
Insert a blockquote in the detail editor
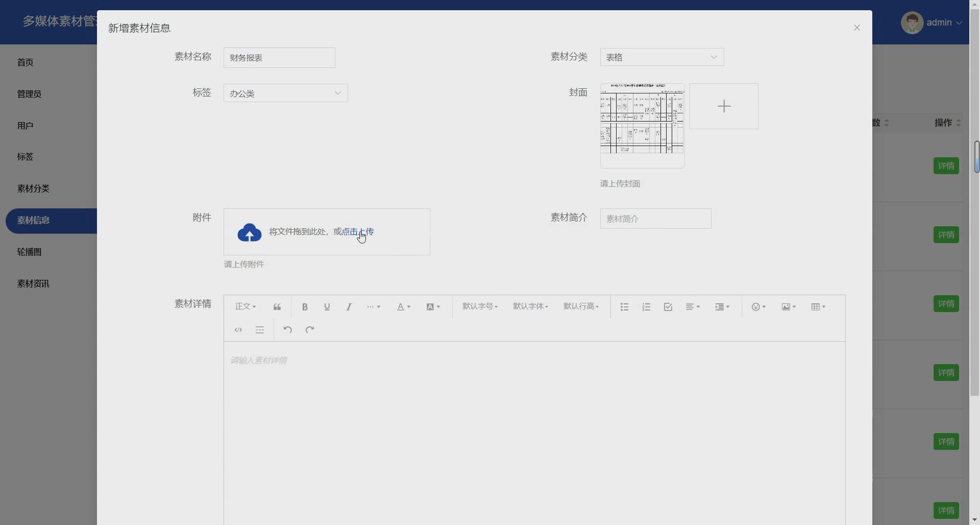click(x=277, y=306)
